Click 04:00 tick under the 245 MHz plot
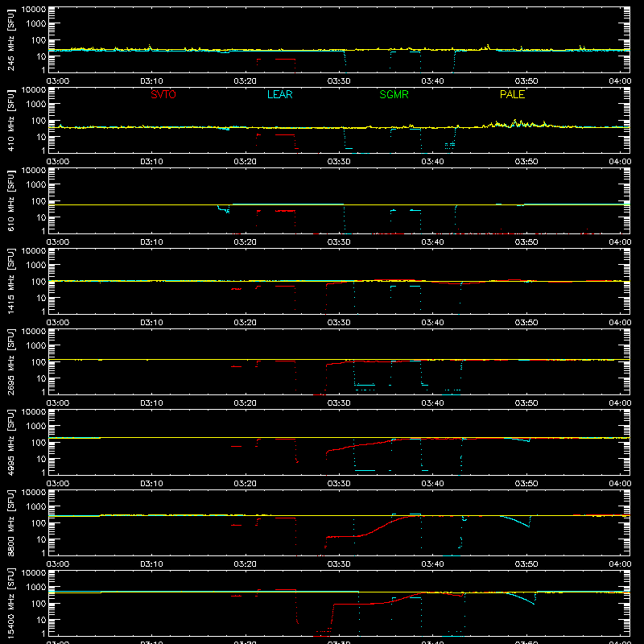 [x=620, y=81]
